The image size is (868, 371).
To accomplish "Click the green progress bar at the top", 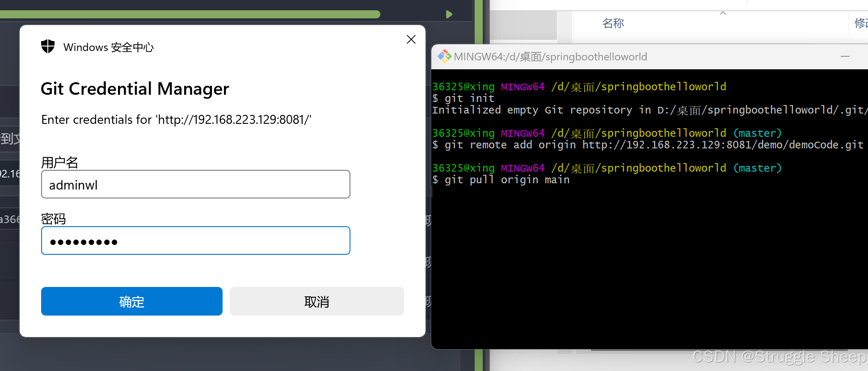I will point(190,14).
